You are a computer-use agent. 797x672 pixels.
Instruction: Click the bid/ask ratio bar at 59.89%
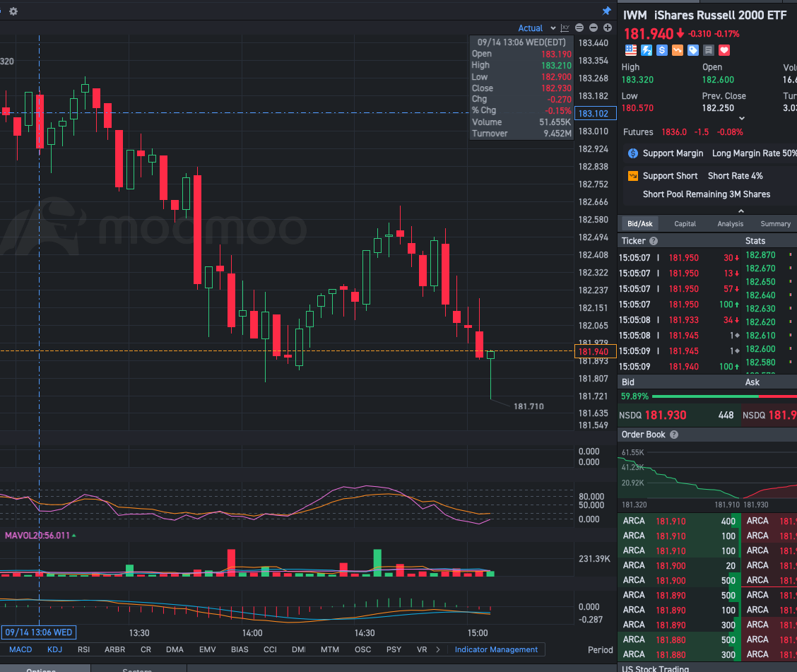(724, 396)
